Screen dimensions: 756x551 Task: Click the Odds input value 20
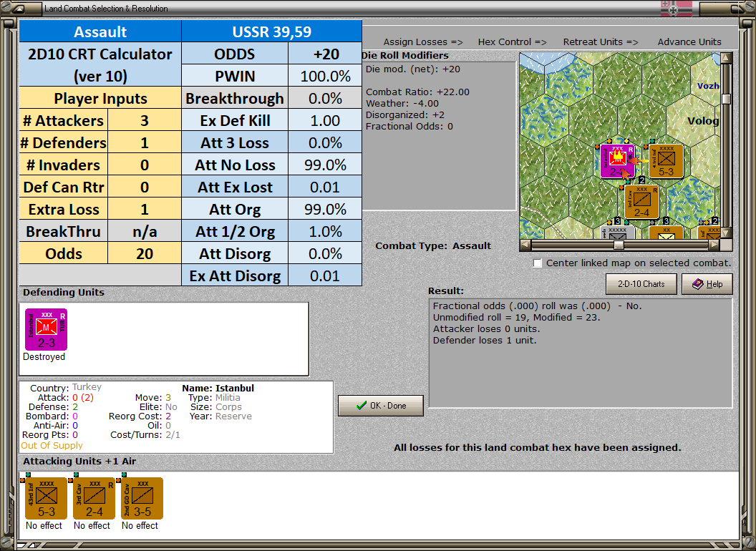(x=145, y=253)
